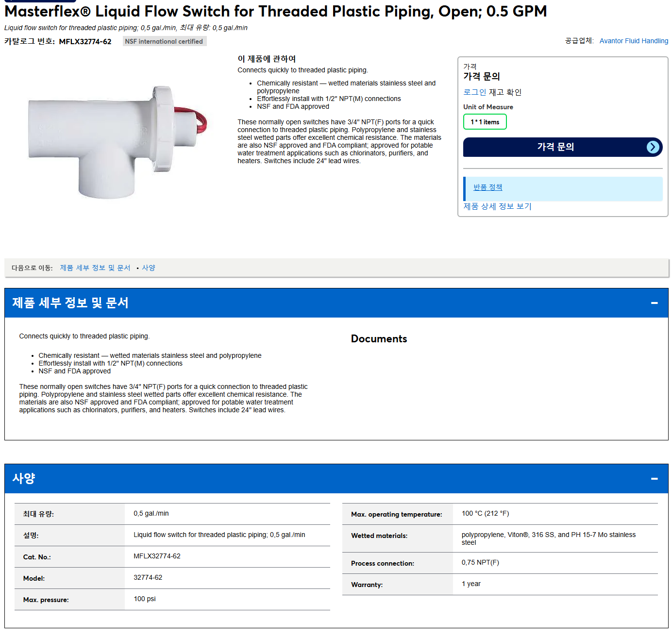This screenshot has height=638, width=672.
Task: Click the Model value 32774-62
Action: coord(148,578)
